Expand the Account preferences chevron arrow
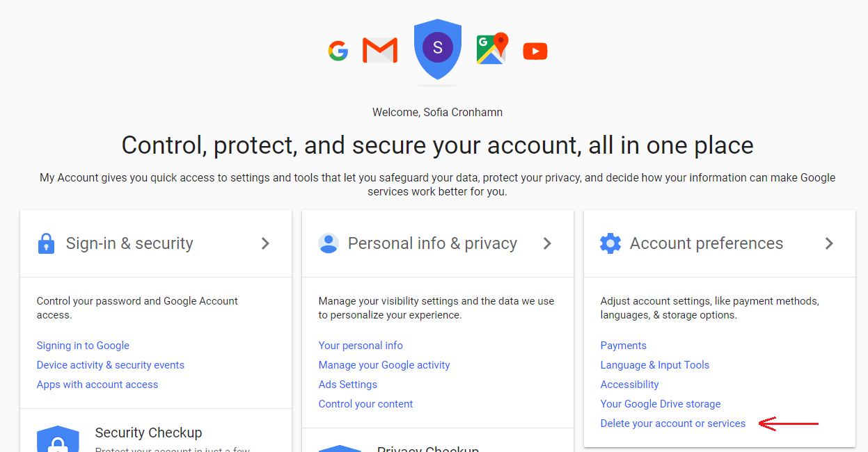The width and height of the screenshot is (868, 452). 829,243
